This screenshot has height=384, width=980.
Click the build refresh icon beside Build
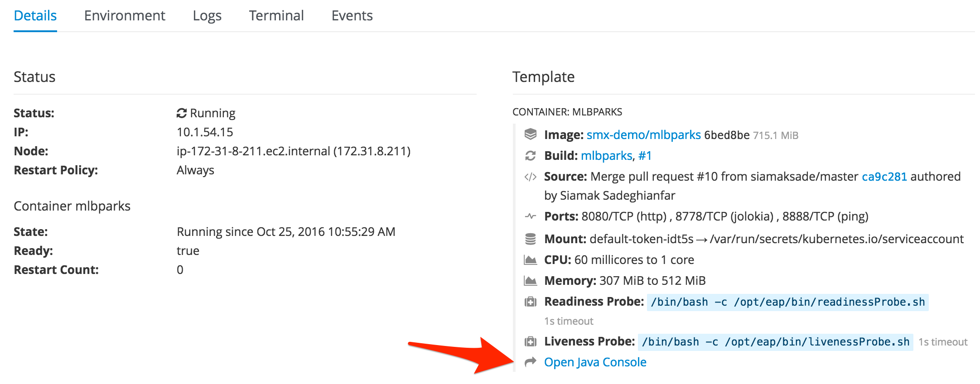coord(530,156)
